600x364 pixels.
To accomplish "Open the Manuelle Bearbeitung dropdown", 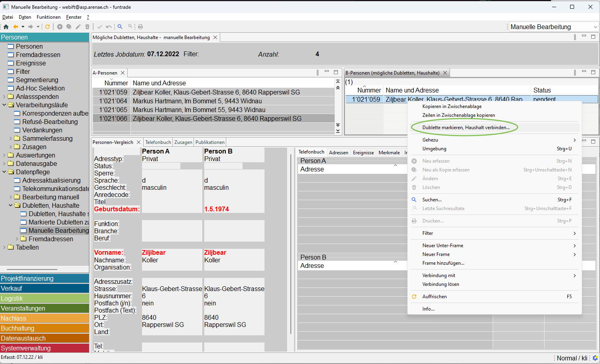I will pyautogui.click(x=596, y=27).
